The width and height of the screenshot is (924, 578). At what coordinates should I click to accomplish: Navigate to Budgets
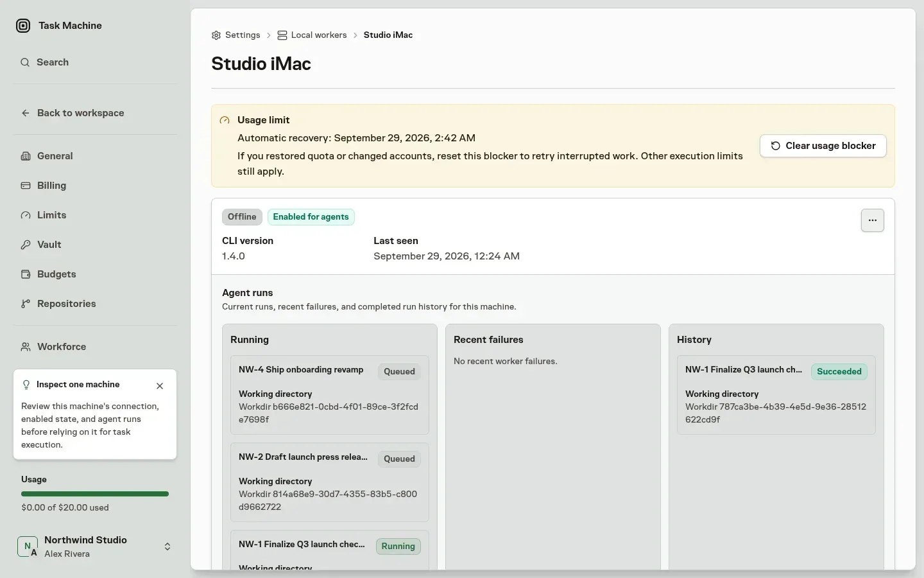(x=95, y=274)
